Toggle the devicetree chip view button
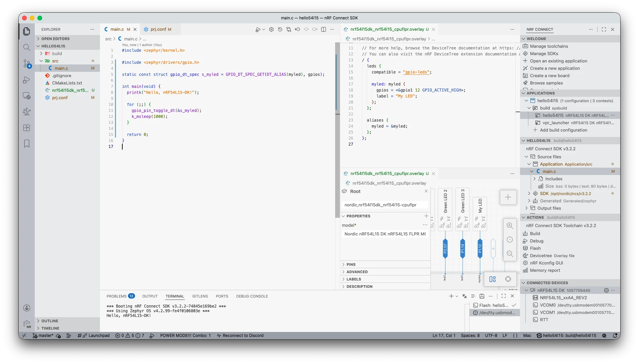This screenshot has width=639, height=364. (508, 279)
